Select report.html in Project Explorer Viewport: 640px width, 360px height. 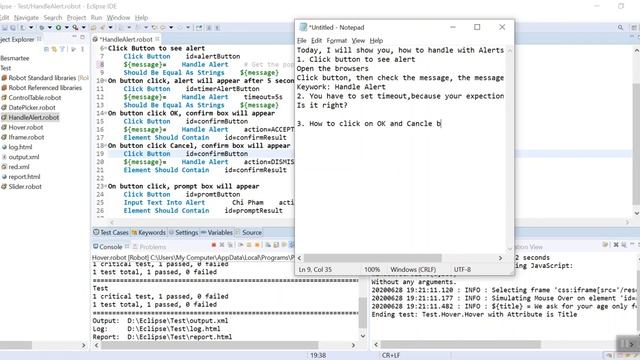coord(21,176)
